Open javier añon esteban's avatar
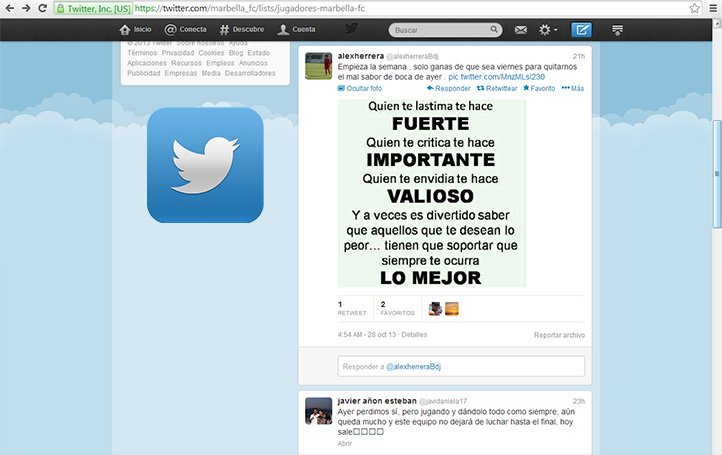 (x=319, y=411)
